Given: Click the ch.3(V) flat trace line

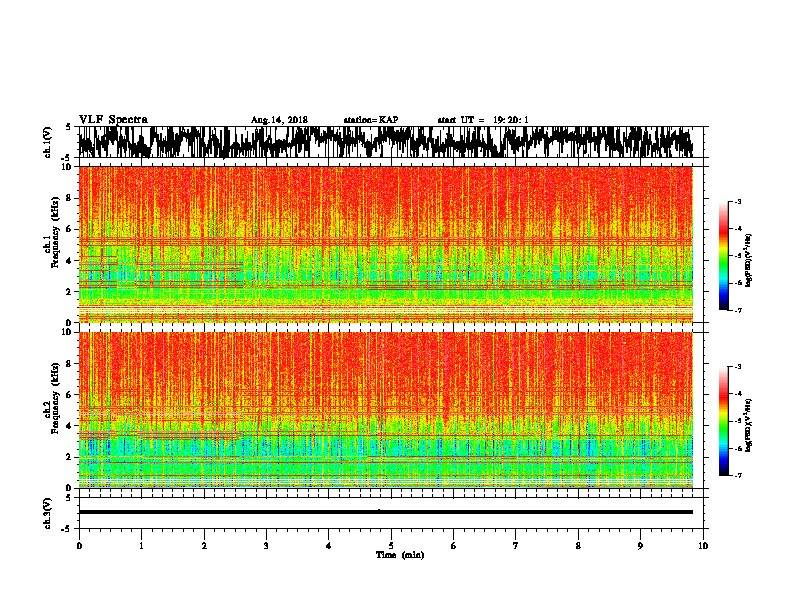Looking at the screenshot, I should [x=385, y=512].
